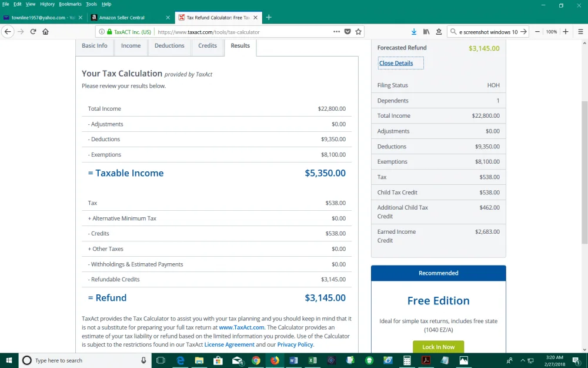Activate the Cortana microphone icon

[143, 360]
